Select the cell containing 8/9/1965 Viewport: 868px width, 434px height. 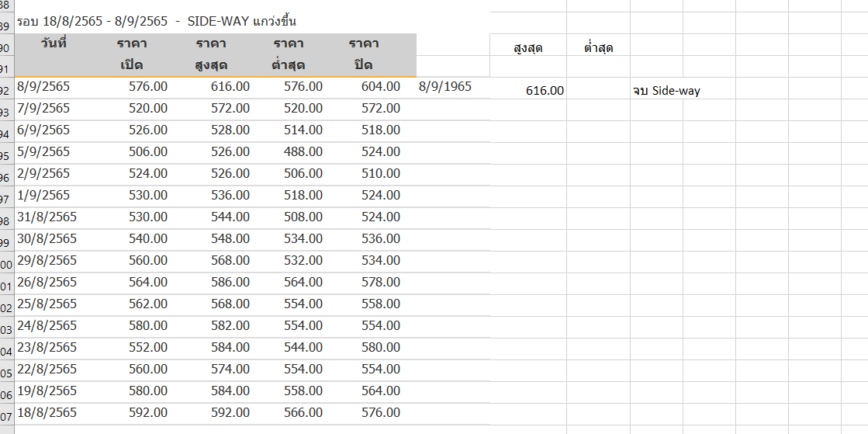coord(445,86)
